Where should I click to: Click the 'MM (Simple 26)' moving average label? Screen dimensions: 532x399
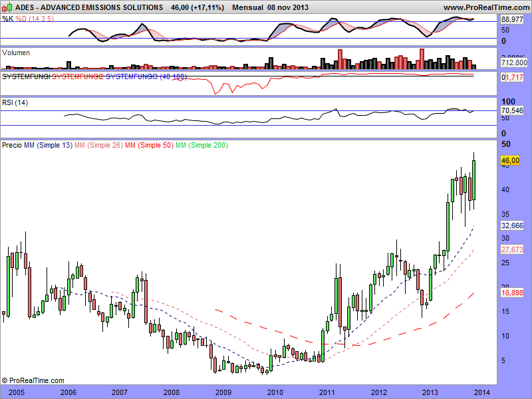(x=98, y=145)
